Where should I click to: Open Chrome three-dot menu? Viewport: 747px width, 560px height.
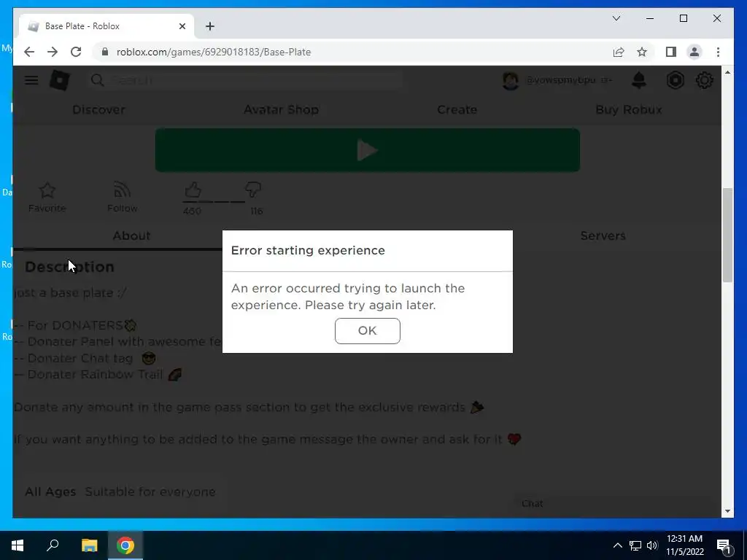point(718,52)
